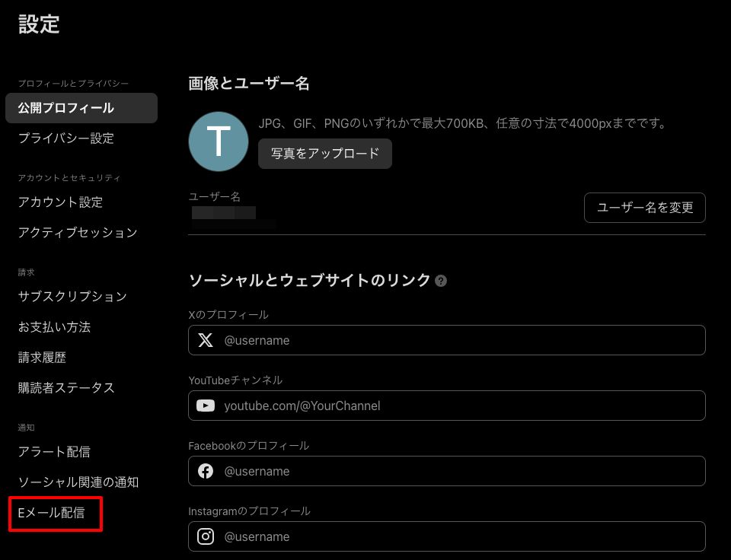The height and width of the screenshot is (560, 731).
Task: Open アクティブセッション settings page
Action: 78,233
